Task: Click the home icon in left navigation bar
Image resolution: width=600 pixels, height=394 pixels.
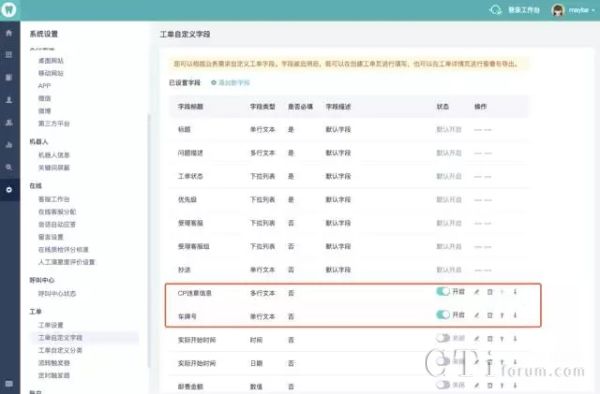Action: (x=9, y=33)
